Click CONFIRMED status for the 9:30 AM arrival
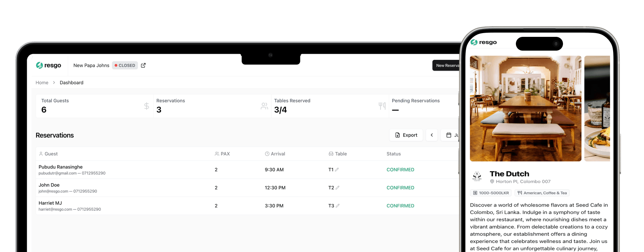 (400, 170)
